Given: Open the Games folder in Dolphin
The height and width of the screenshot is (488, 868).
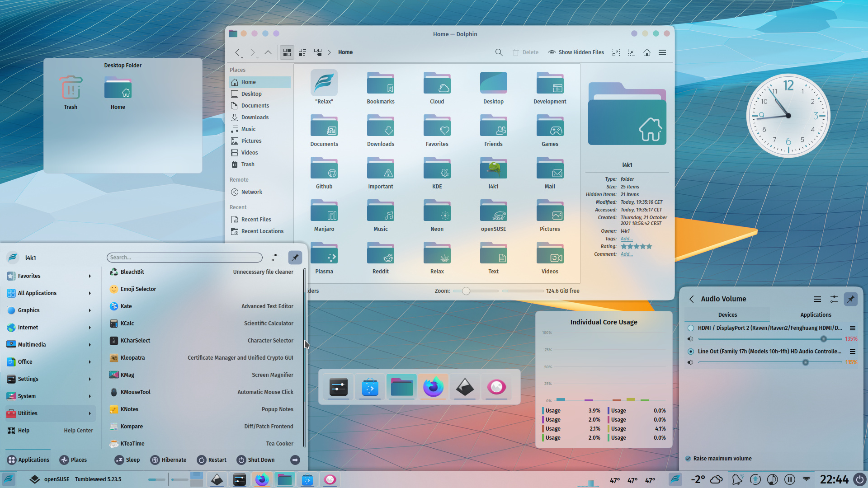Looking at the screenshot, I should tap(550, 131).
